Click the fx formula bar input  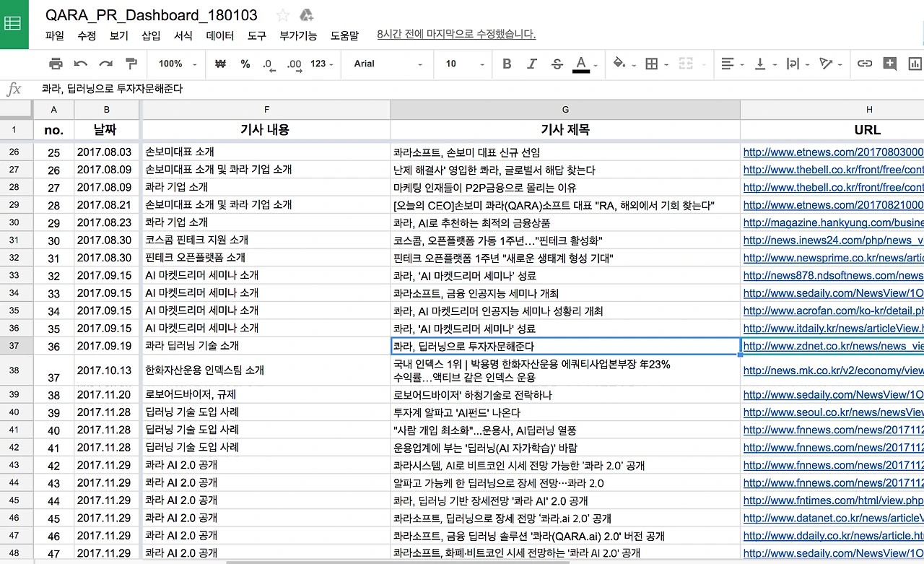(x=476, y=89)
